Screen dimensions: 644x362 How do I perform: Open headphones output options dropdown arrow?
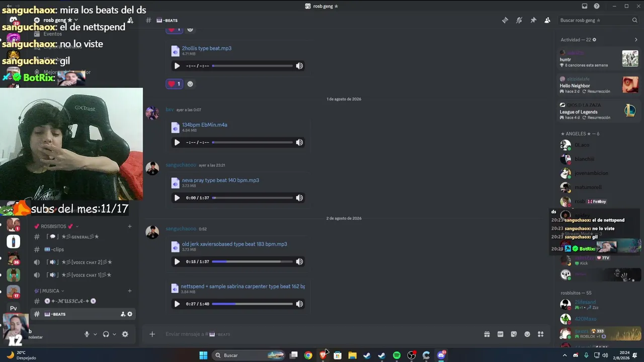point(114,334)
